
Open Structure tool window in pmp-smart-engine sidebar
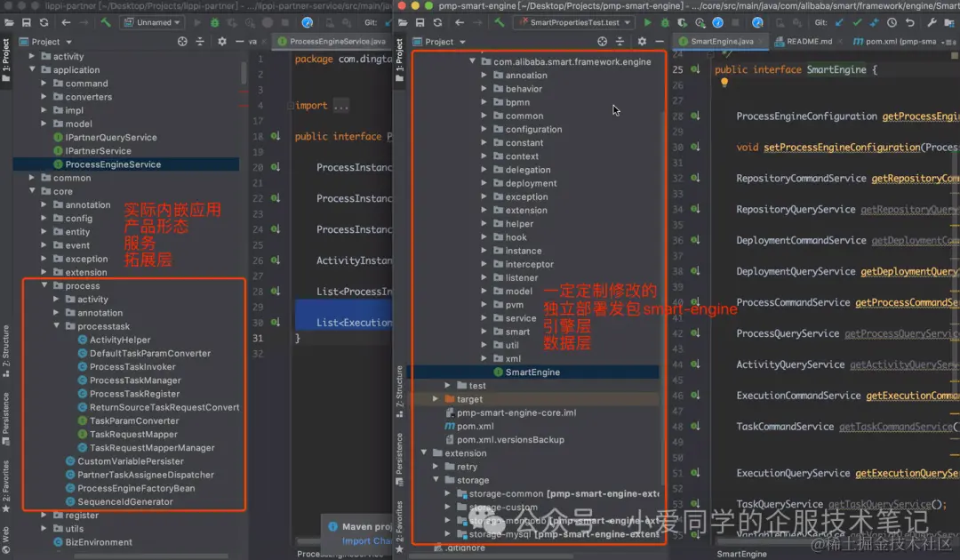(400, 390)
